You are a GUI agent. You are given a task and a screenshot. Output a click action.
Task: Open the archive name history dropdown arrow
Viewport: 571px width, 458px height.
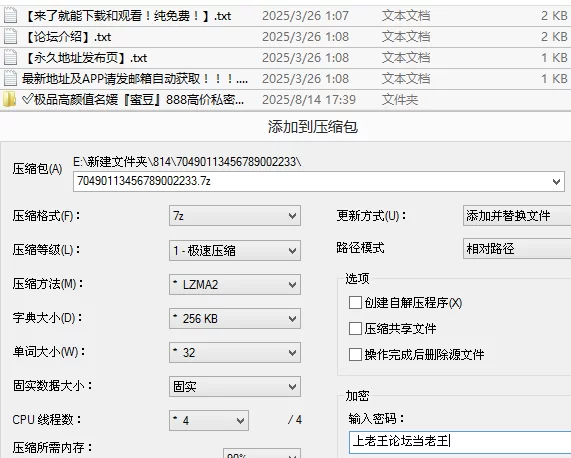[x=556, y=181]
